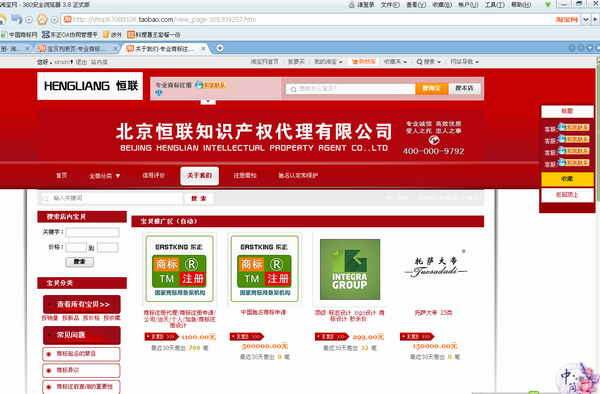Click the shopping cart icon in top bar
This screenshot has width=600, height=394.
(x=355, y=62)
